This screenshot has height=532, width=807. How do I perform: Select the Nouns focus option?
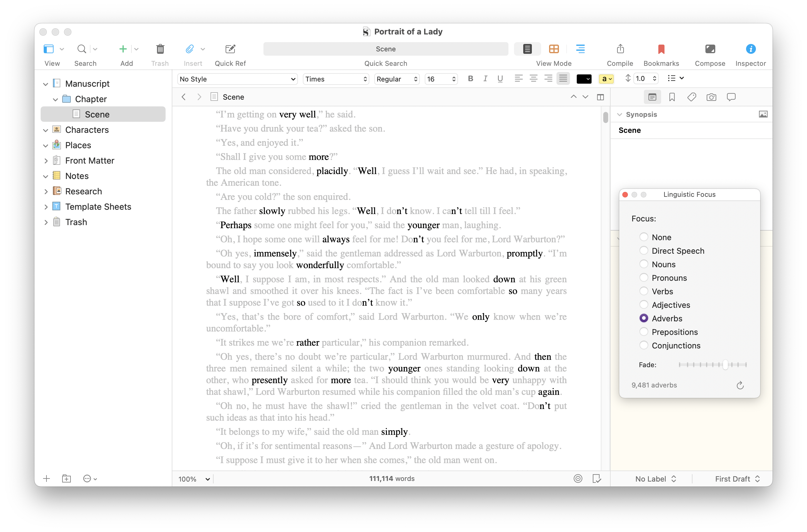click(643, 264)
